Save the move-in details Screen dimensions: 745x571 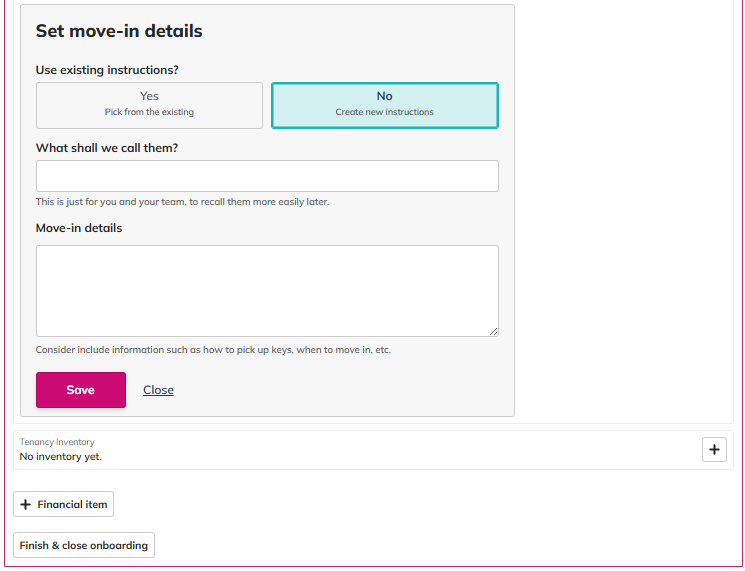tap(81, 390)
